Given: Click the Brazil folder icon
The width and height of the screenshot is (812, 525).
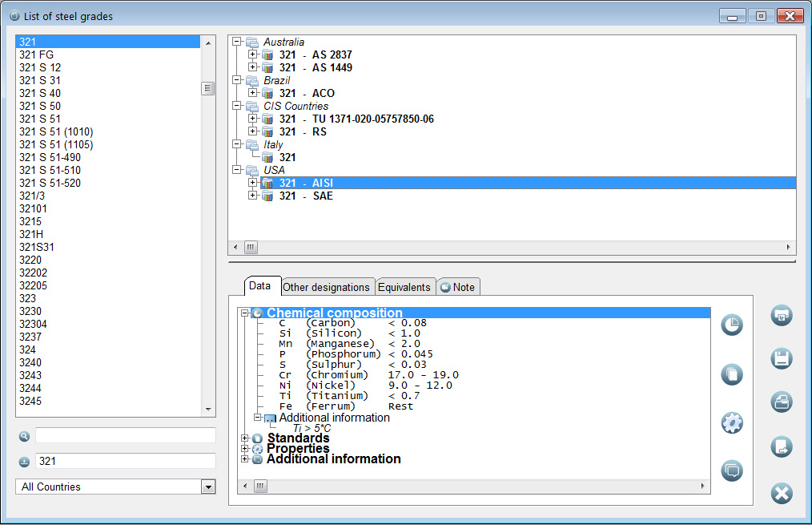Looking at the screenshot, I should [x=252, y=80].
